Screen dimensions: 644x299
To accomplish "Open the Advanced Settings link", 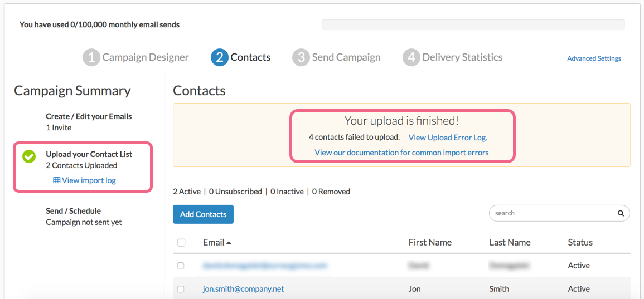I will point(594,58).
